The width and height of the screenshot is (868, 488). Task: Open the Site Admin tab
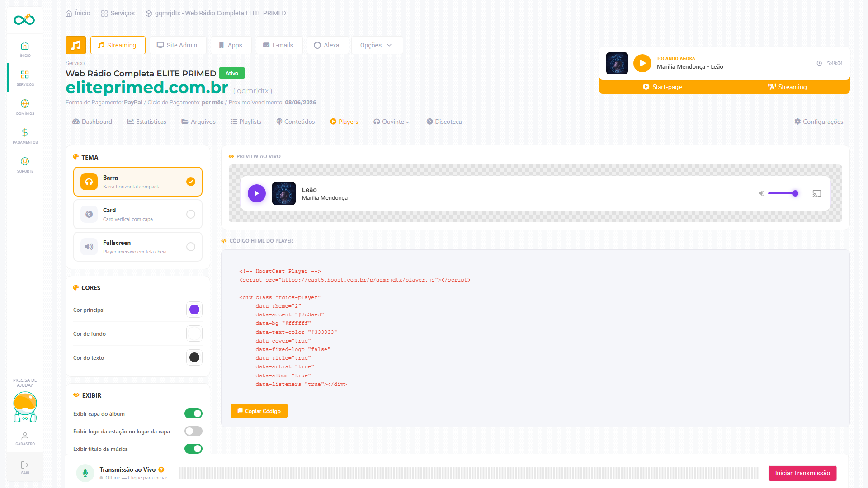pos(178,45)
